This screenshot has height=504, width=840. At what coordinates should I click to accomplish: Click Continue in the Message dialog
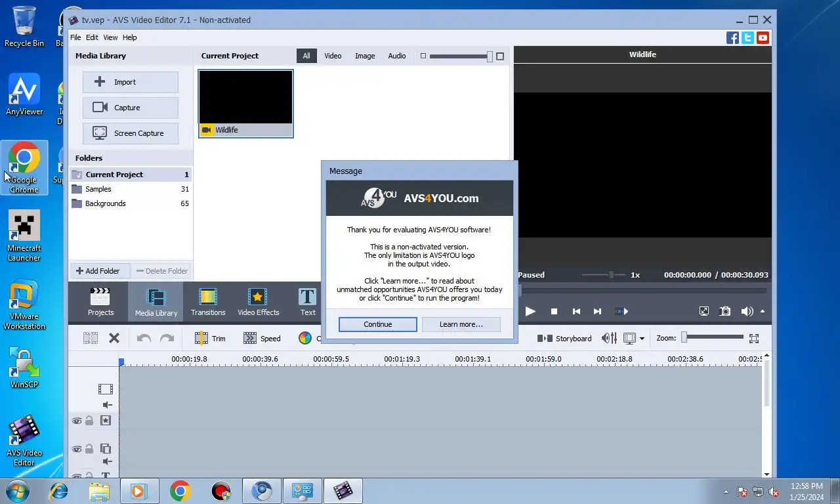pyautogui.click(x=378, y=324)
